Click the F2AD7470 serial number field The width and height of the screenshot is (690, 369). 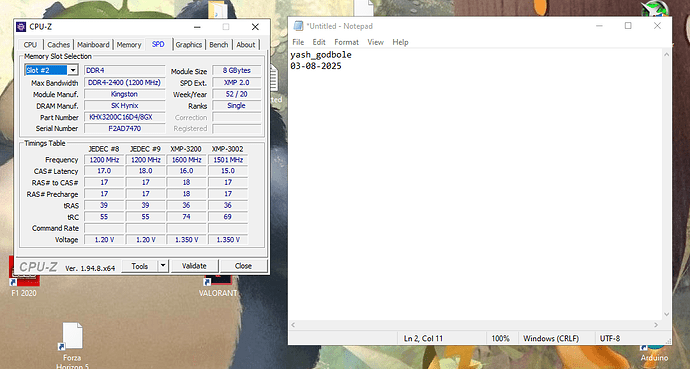pos(124,128)
